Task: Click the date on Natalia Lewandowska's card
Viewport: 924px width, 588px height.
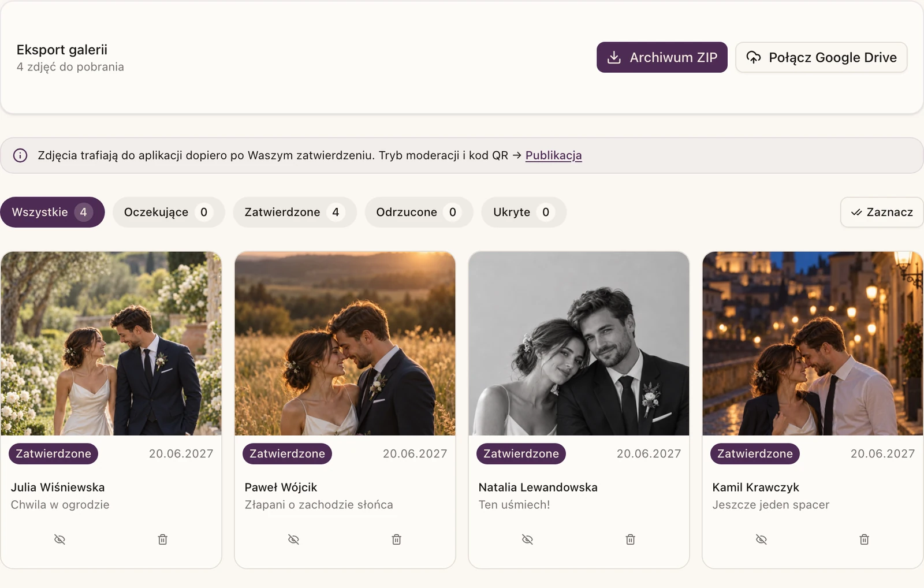Action: pyautogui.click(x=649, y=454)
